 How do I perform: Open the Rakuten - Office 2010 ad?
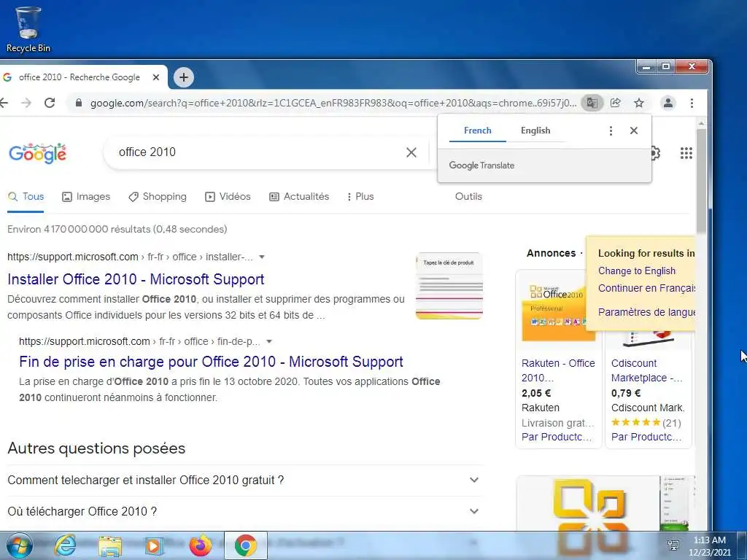click(558, 370)
